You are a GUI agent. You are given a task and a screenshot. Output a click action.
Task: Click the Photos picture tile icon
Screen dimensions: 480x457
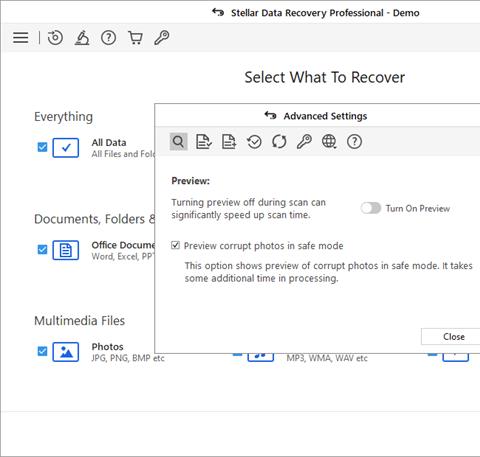66,352
